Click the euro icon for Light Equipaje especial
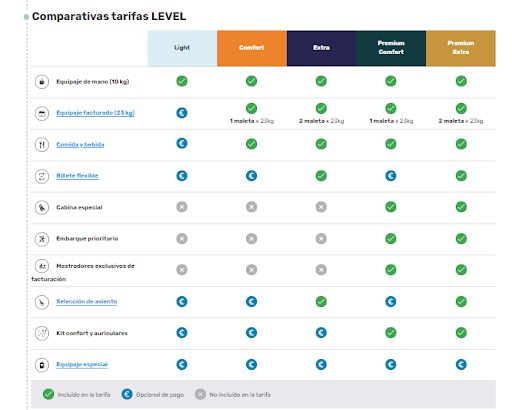The height and width of the screenshot is (410, 512). (182, 364)
